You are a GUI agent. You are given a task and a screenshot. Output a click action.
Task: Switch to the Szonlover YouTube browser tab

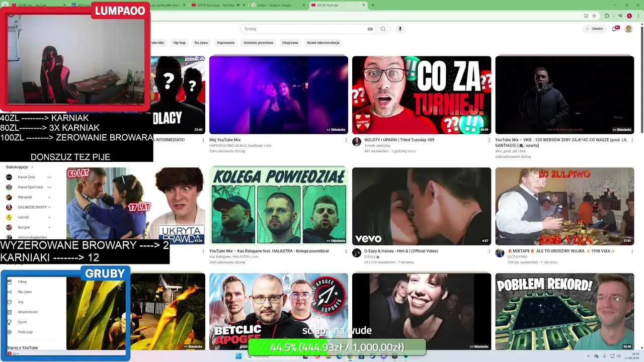point(218,5)
